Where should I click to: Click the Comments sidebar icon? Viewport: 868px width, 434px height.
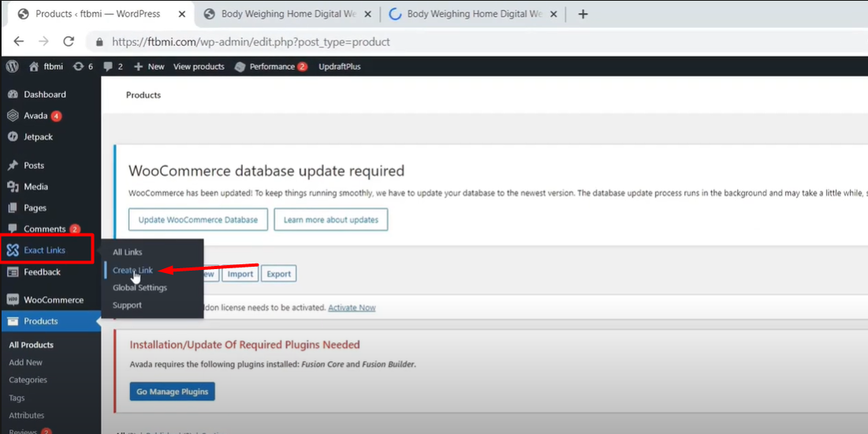click(13, 229)
